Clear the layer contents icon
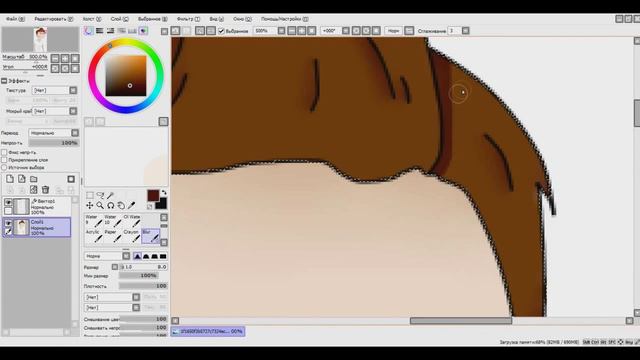 33,190
